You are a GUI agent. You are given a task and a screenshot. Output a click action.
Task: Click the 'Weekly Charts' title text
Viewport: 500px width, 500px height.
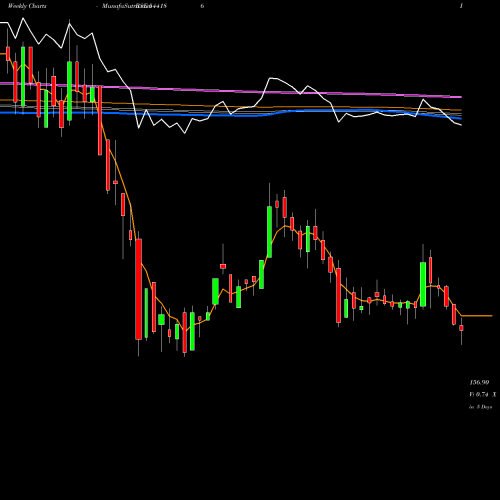coord(27,6)
